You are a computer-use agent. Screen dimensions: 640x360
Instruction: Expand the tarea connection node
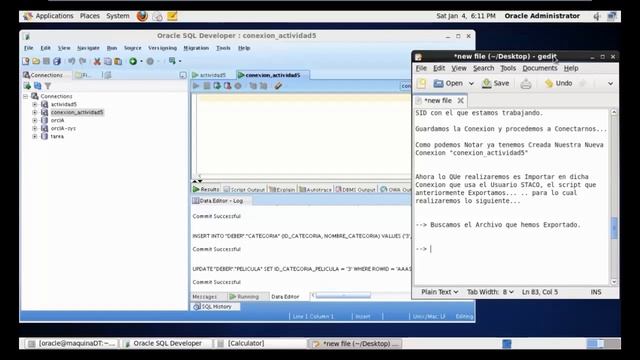35,136
